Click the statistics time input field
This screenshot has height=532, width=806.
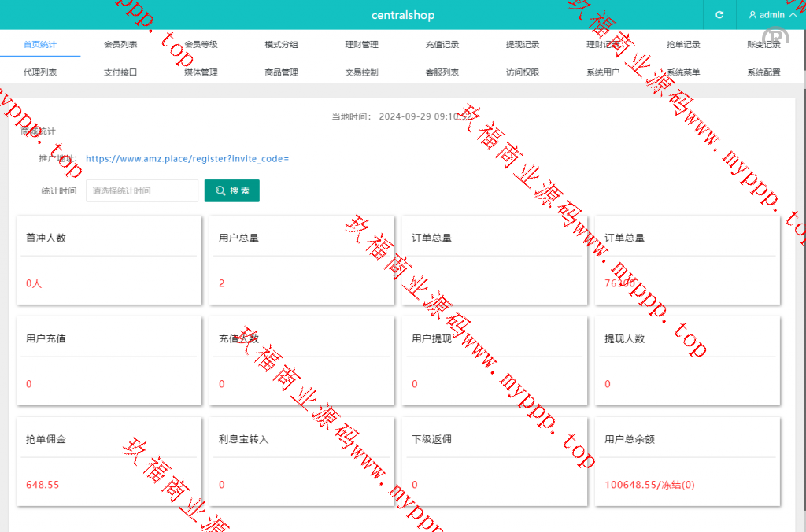(142, 191)
